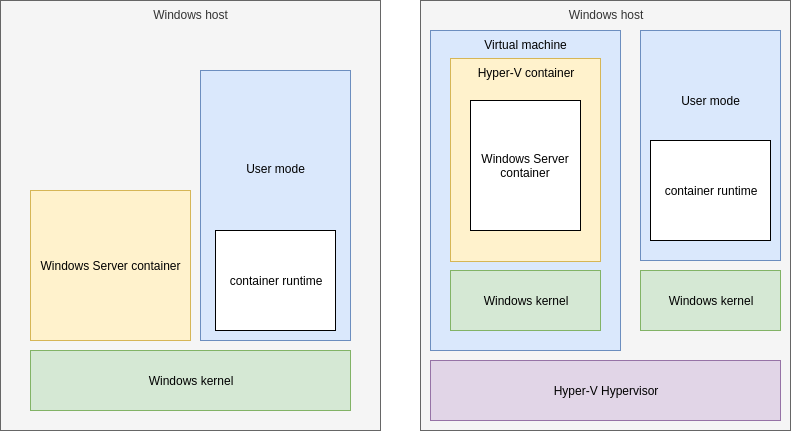Image resolution: width=791 pixels, height=431 pixels.
Task: Click 'container runtime' box in right diagram
Action: tap(710, 191)
